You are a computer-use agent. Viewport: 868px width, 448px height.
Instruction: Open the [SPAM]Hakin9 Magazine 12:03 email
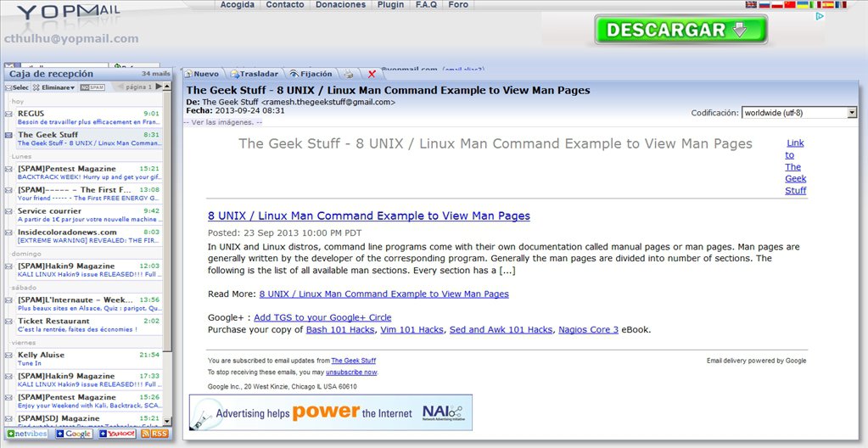coord(88,270)
